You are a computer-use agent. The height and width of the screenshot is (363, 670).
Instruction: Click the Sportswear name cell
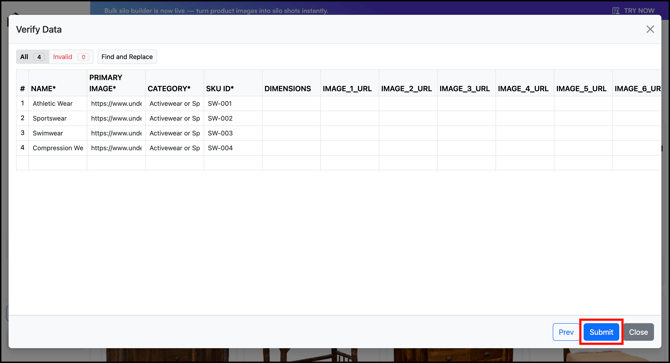pyautogui.click(x=58, y=118)
